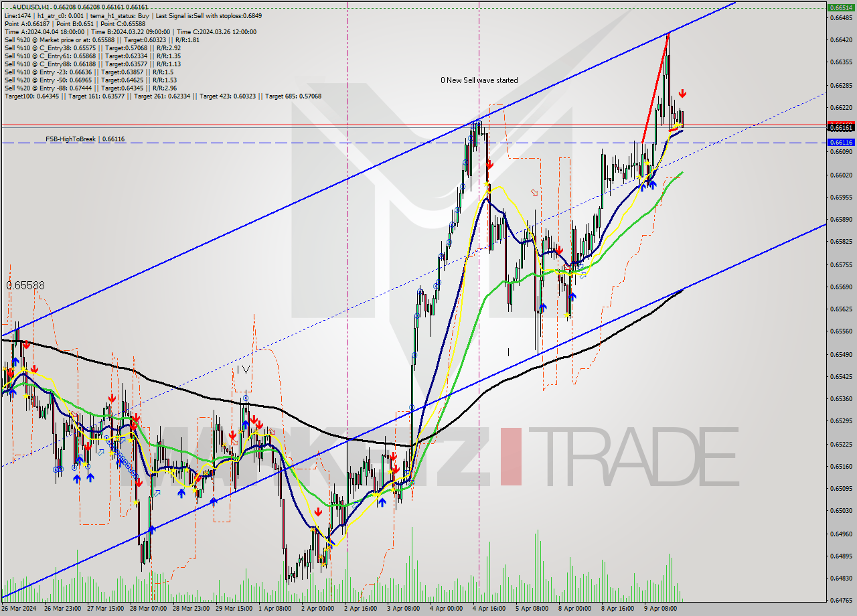Click the '28 Mar 23:00' time label

[191, 609]
